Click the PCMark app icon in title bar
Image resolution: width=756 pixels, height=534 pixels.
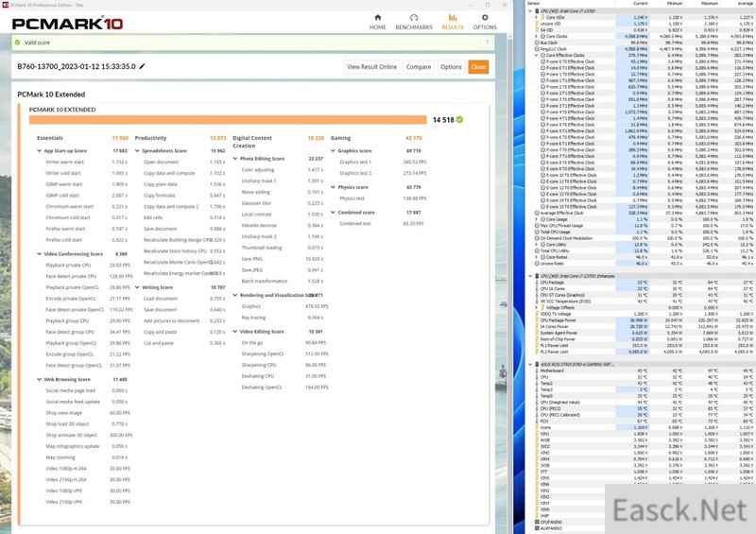coord(6,5)
